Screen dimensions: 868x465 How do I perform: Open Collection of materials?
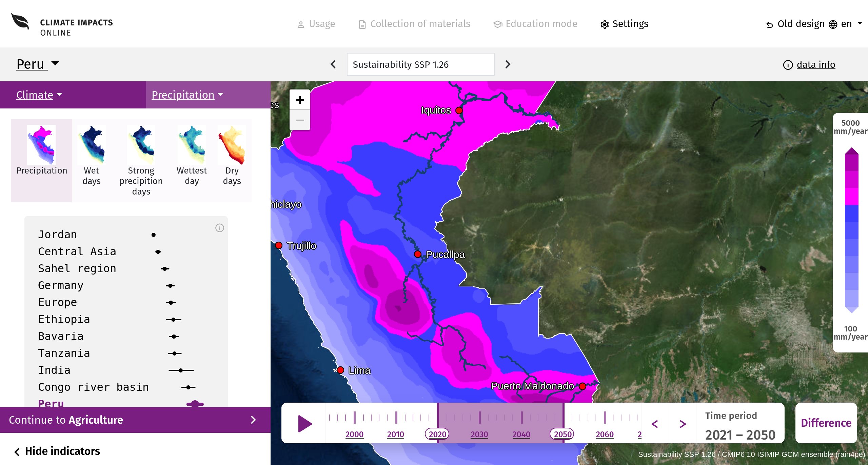click(414, 24)
